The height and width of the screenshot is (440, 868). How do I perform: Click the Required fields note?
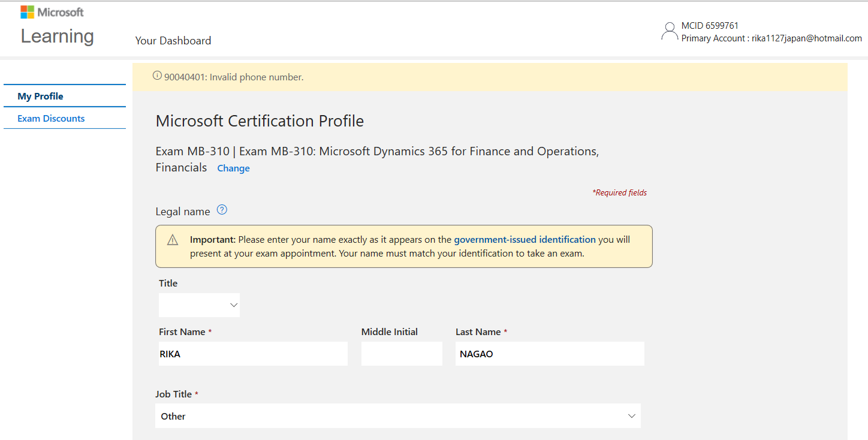coord(619,192)
